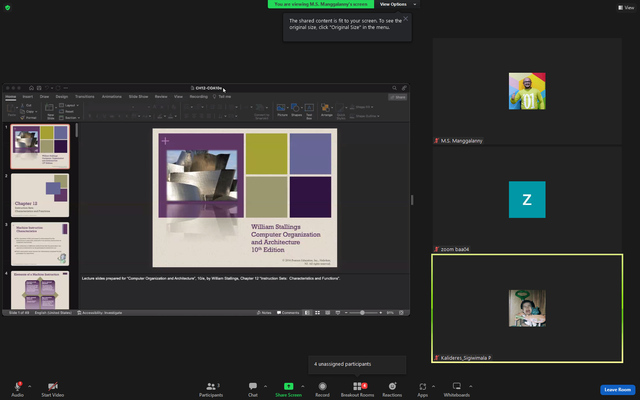Image resolution: width=640 pixels, height=400 pixels.
Task: Click the PowerPoint Arrange icon
Action: [325, 107]
